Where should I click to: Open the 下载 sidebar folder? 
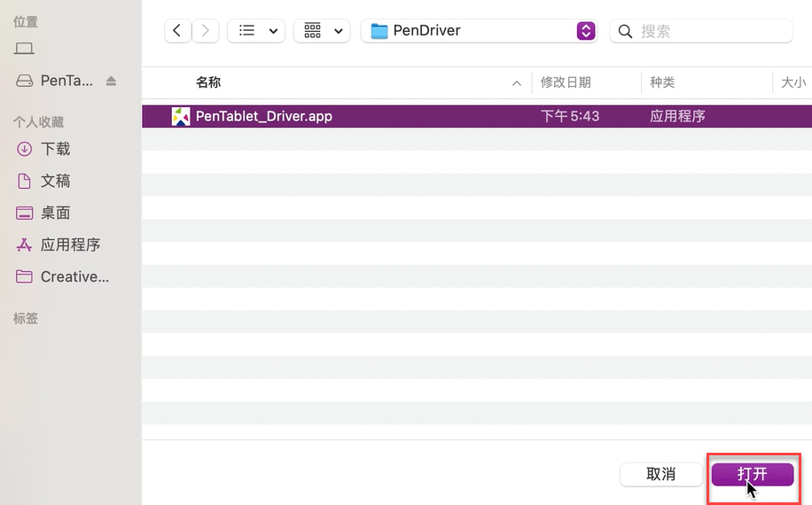pos(56,149)
